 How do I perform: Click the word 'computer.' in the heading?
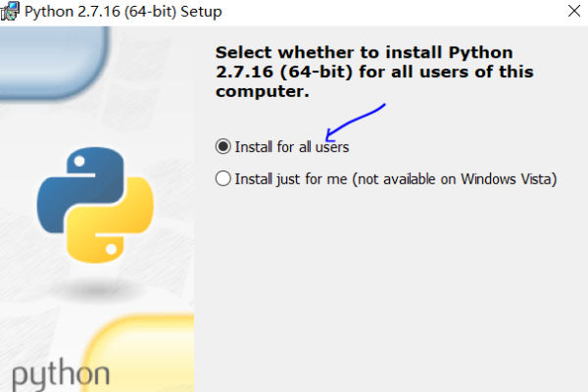click(262, 93)
